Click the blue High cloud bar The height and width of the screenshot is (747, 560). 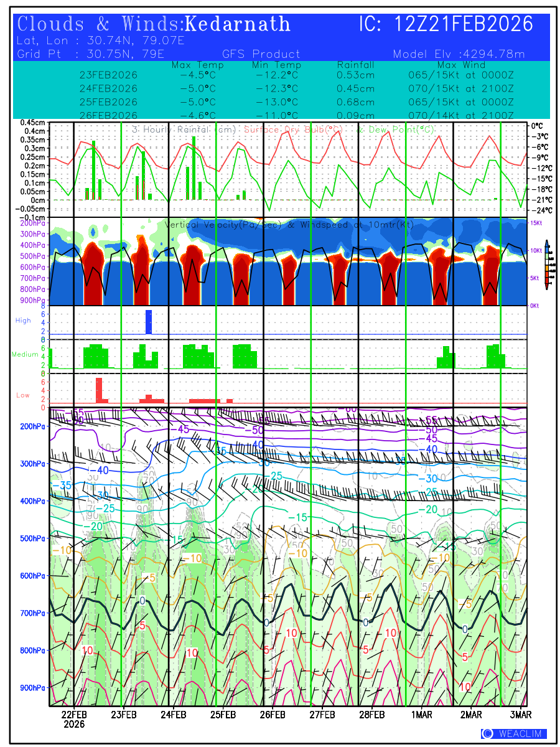pos(149,322)
